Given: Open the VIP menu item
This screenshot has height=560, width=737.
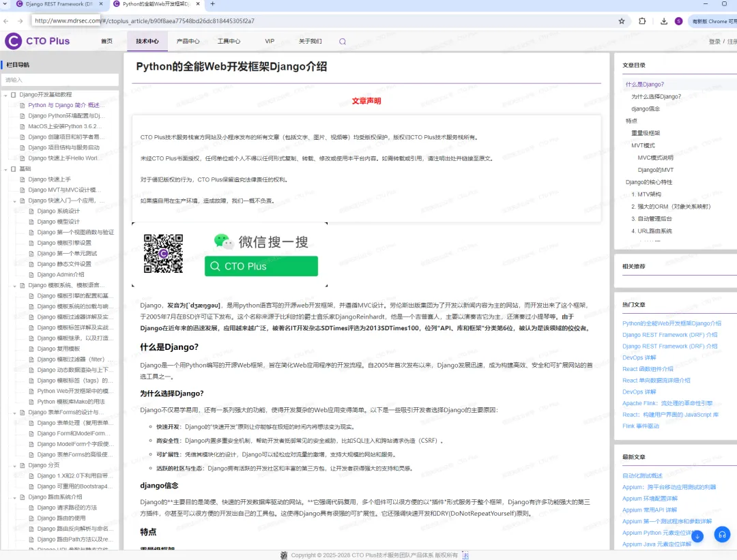Looking at the screenshot, I should tap(270, 42).
